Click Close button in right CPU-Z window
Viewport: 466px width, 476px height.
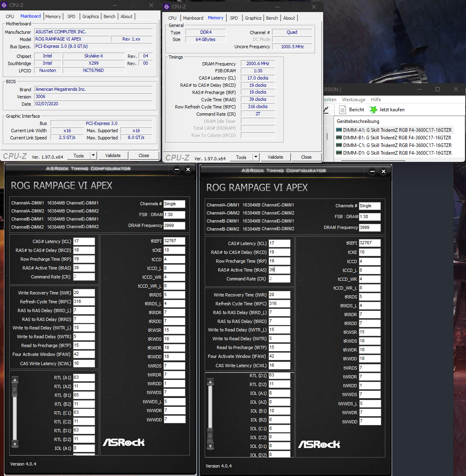[x=306, y=157]
